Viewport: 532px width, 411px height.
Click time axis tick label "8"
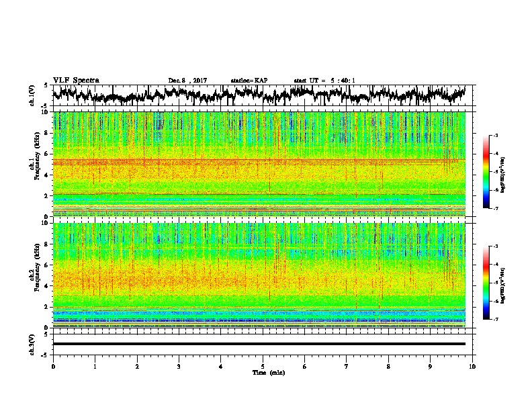pos(388,367)
